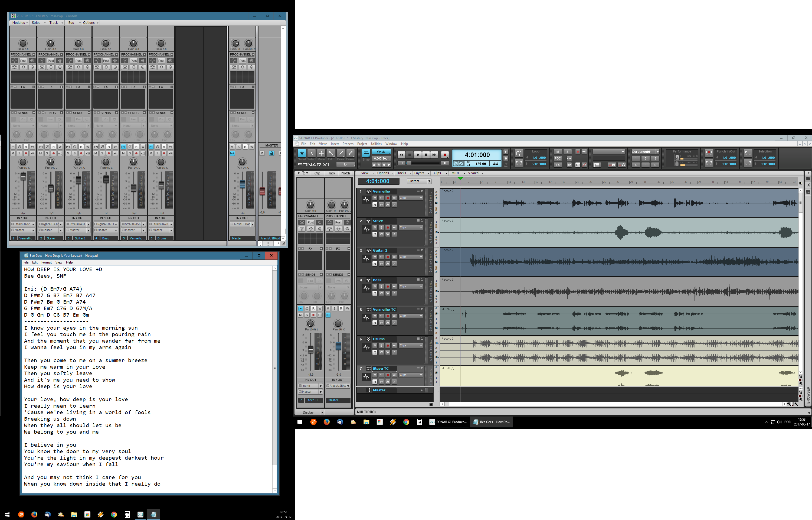812x520 pixels.
Task: Jump to project start (RTZ)
Action: (401, 163)
